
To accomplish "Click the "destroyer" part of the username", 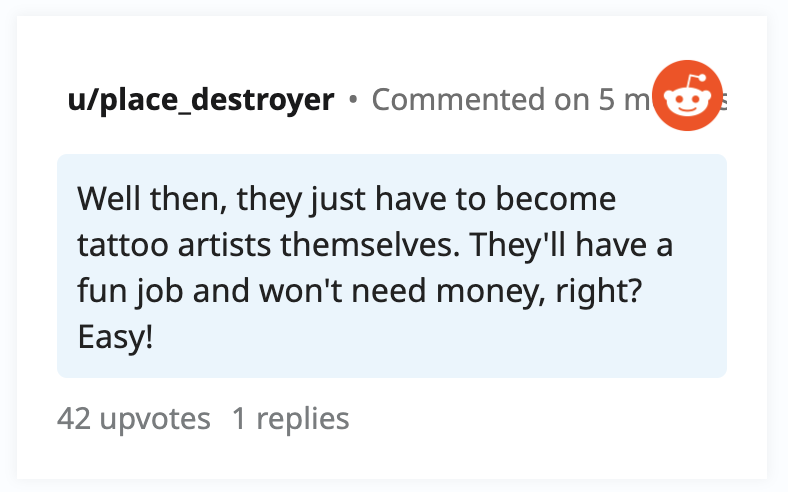I will click(262, 100).
